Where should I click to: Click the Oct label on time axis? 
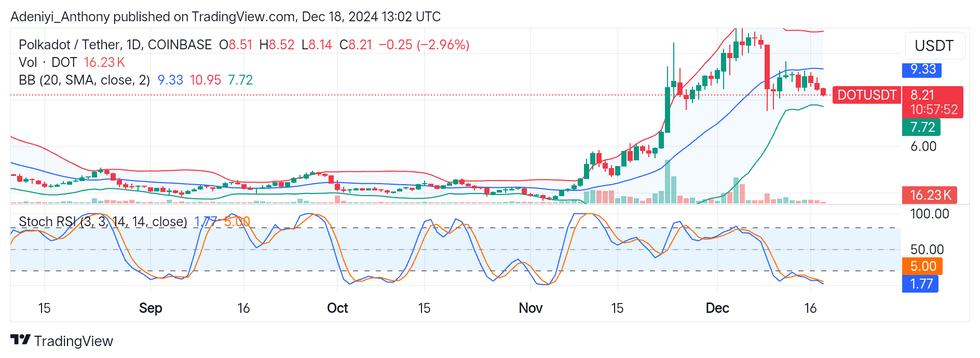(x=337, y=308)
